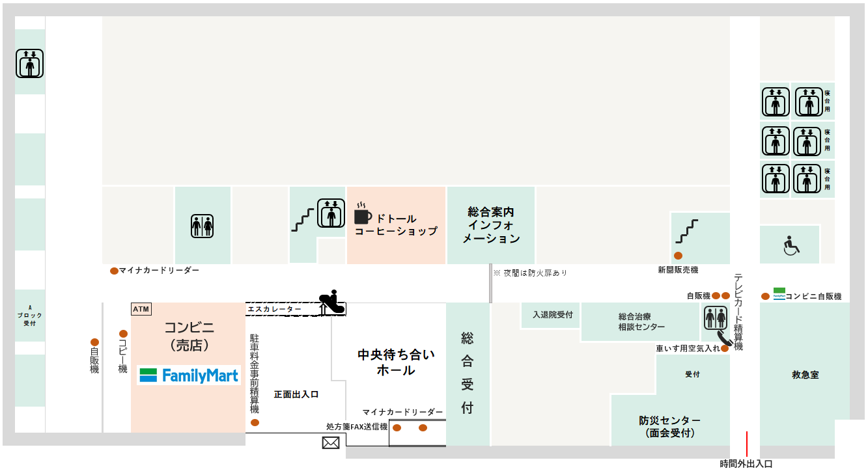Click the large FamilyMart logo

[x=189, y=375]
